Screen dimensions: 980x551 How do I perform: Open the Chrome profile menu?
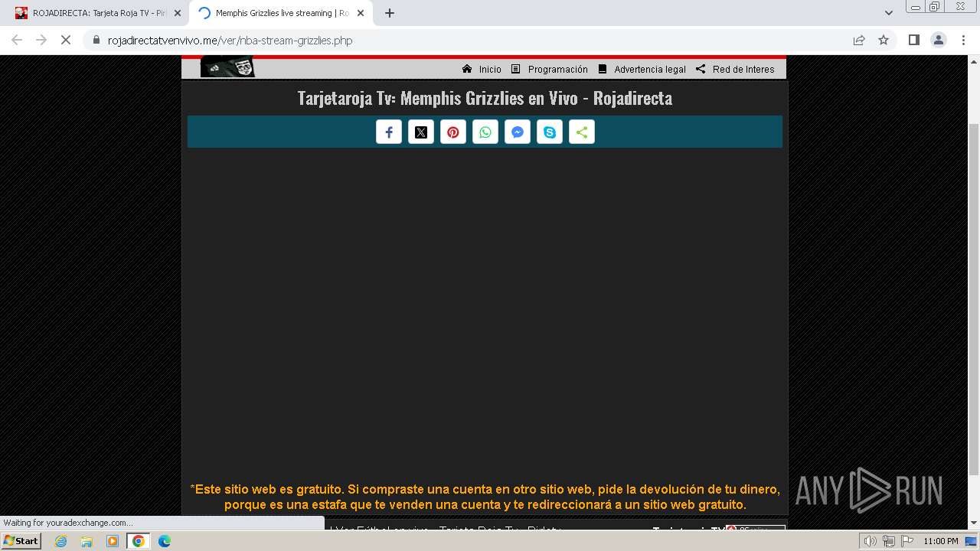click(939, 40)
